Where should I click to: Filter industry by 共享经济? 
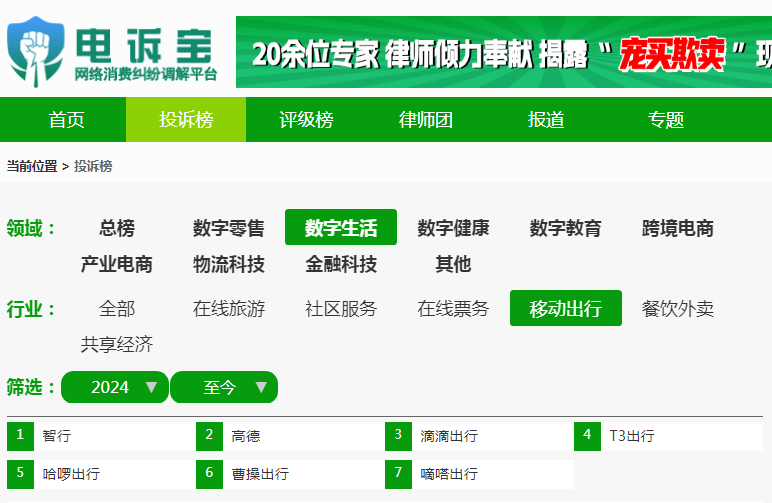coord(117,345)
